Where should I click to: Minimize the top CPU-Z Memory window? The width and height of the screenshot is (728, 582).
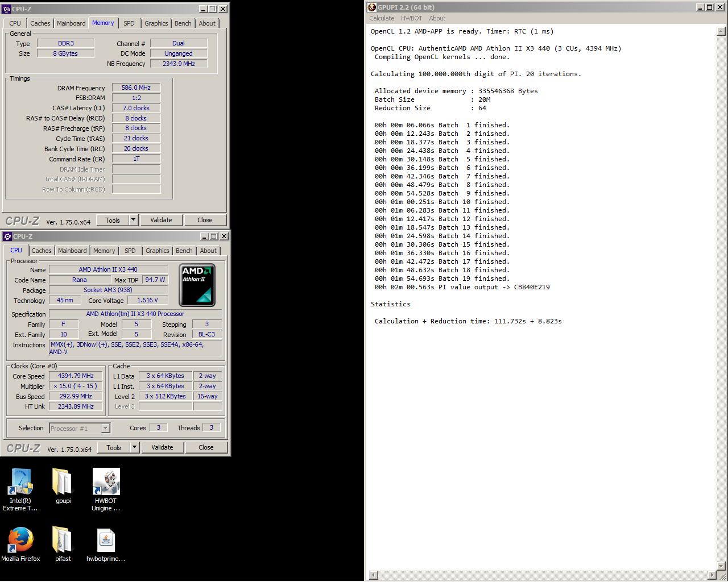pyautogui.click(x=204, y=9)
